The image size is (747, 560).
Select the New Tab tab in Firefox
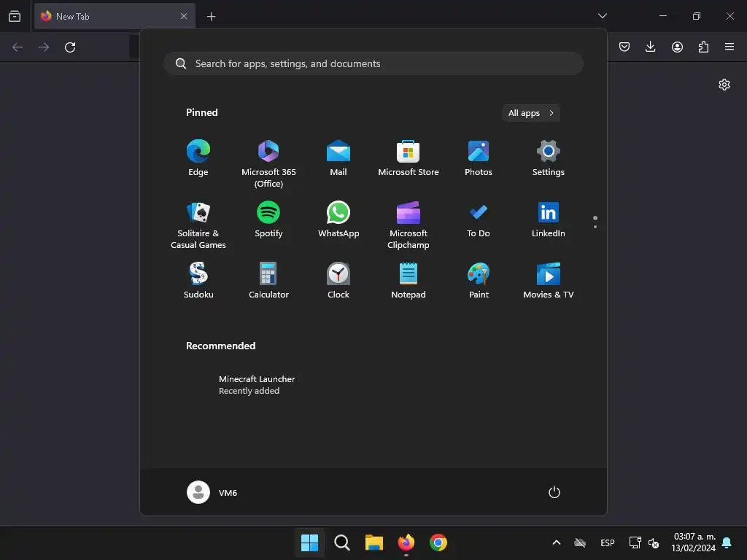[x=115, y=16]
